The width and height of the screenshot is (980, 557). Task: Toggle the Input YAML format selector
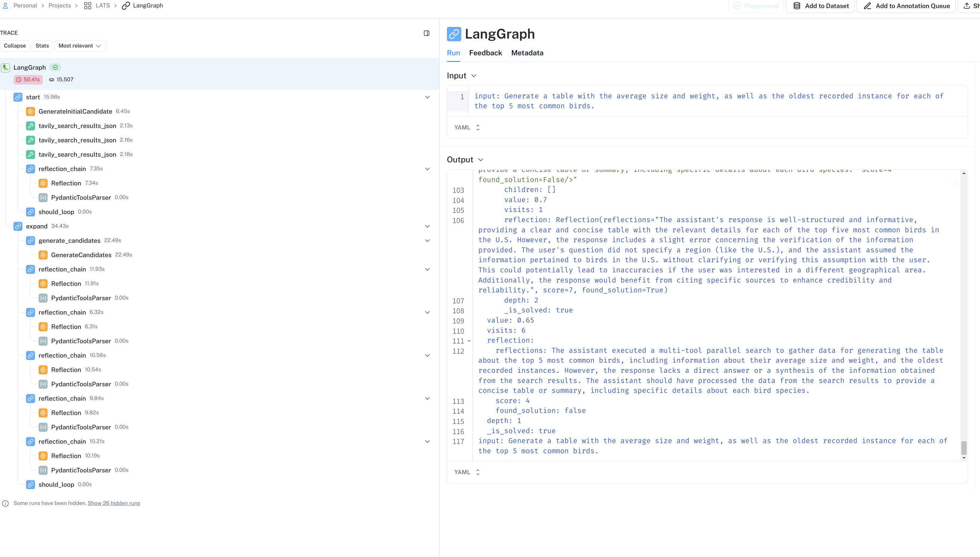[467, 127]
